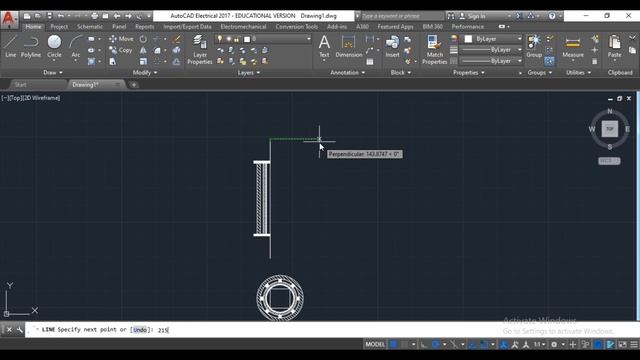Click the Help question mark icon
This screenshot has height=360, width=640.
click(552, 16)
